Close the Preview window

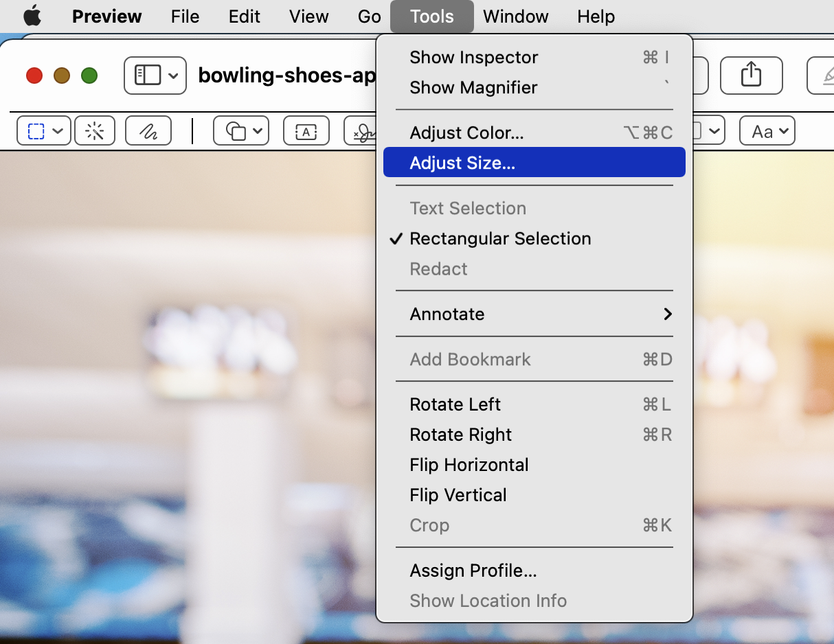34,76
